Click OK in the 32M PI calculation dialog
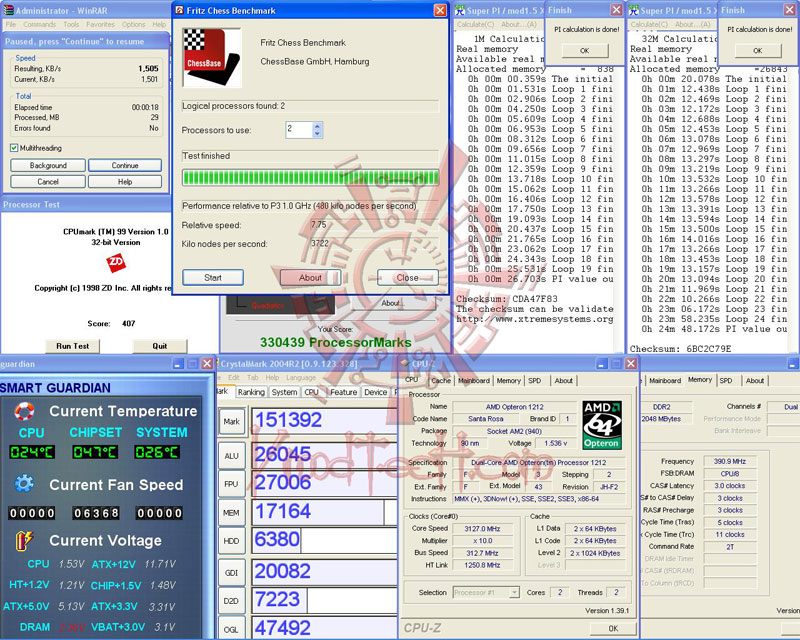This screenshot has width=800, height=640. point(758,51)
